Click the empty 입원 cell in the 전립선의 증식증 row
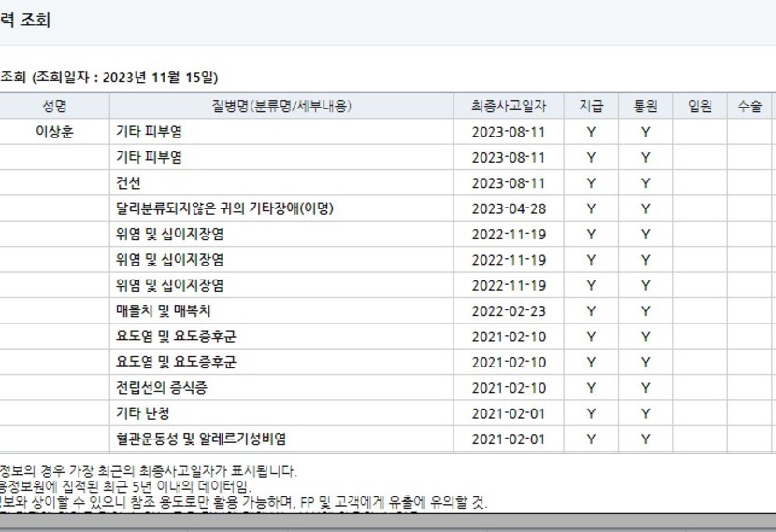Viewport: 776px width, 532px height. [699, 388]
